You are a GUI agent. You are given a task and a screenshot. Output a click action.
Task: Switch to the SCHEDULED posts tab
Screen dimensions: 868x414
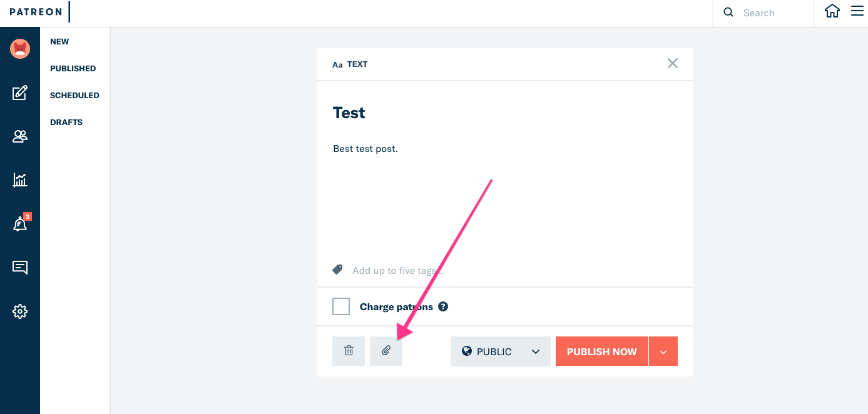pyautogui.click(x=74, y=96)
